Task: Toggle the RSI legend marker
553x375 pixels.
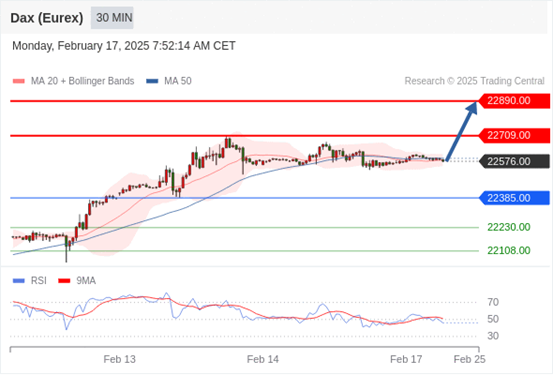Action: [19, 281]
